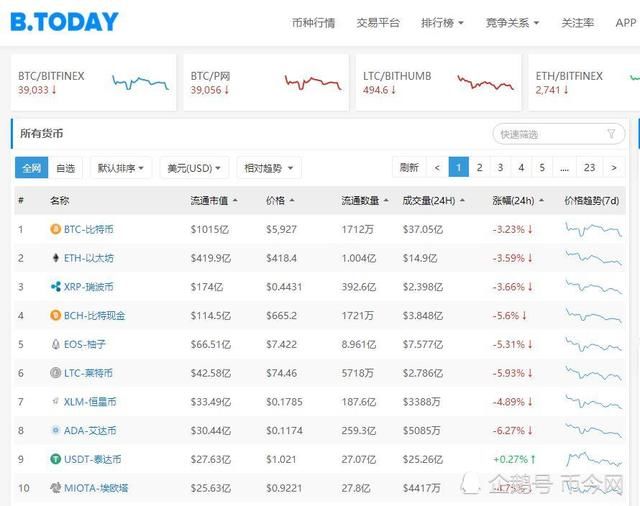
Task: Expand the 默认排序 dropdown
Action: 120,168
